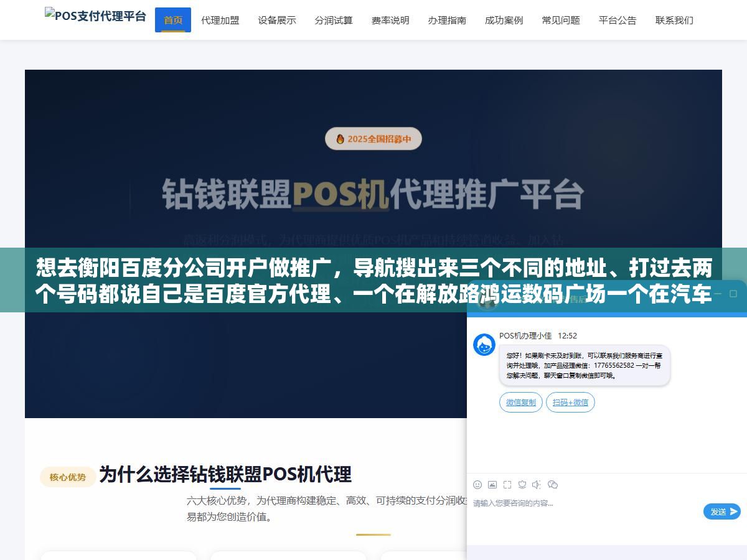Click the chat message containing 17765562582
Image resolution: width=747 pixels, height=560 pixels.
pyautogui.click(x=585, y=365)
